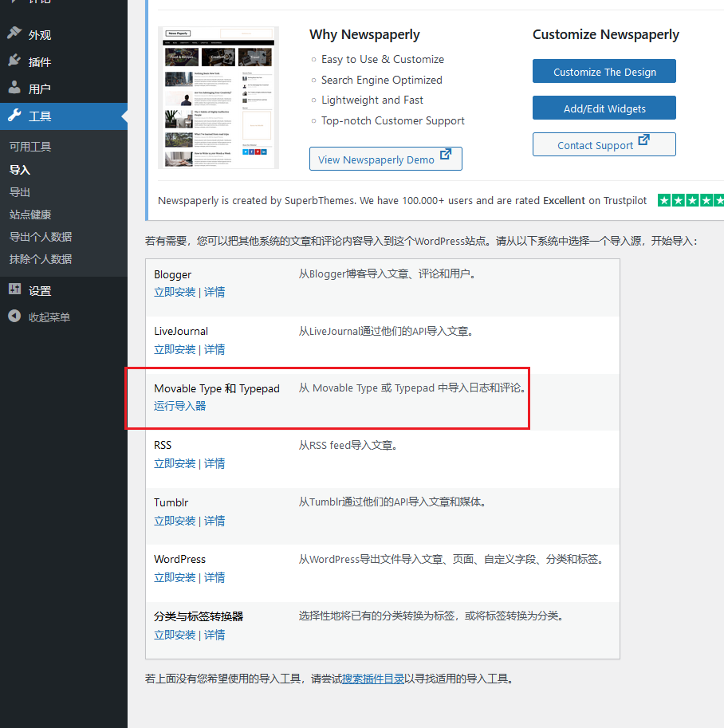Click the Settings (设置) sliders icon
The height and width of the screenshot is (728, 724).
14,290
